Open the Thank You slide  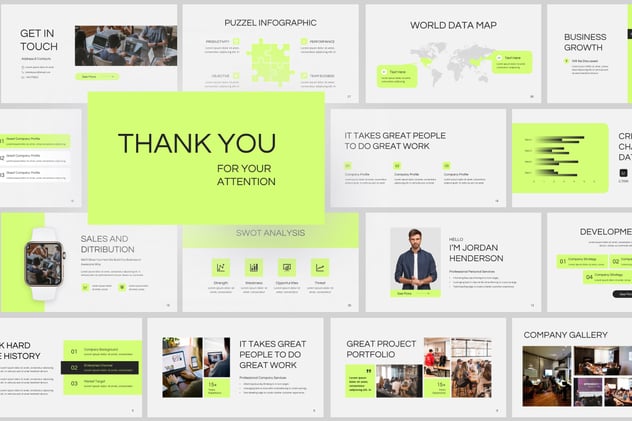(x=206, y=158)
